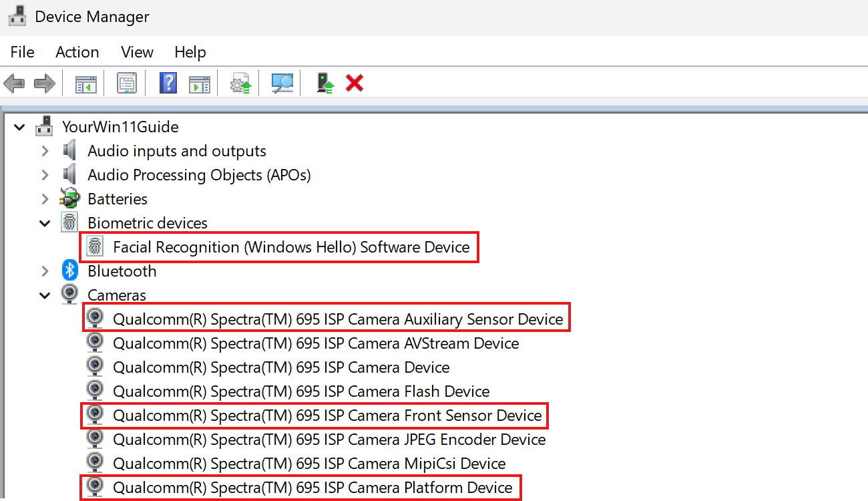The height and width of the screenshot is (501, 868).
Task: Expand the Batteries category
Action: coord(45,198)
